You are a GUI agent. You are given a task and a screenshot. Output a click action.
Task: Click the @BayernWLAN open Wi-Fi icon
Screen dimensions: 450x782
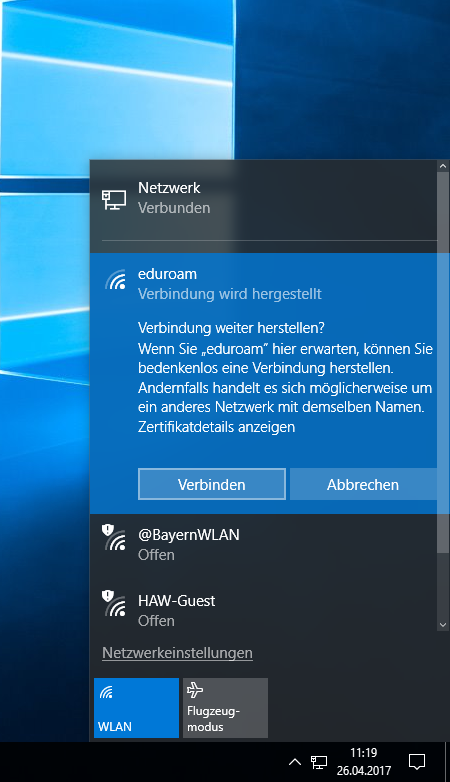pos(115,538)
